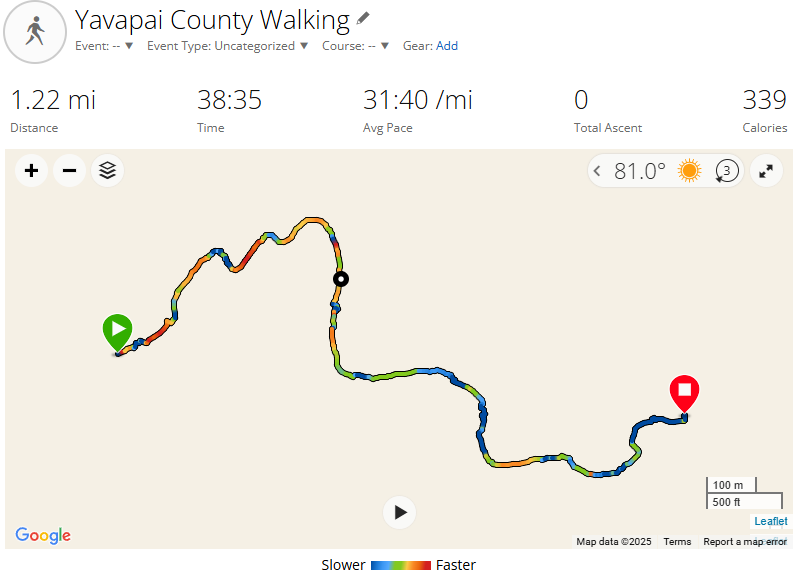Screen dimensions: 808x585
Task: Click the black position marker on route
Action: 341,279
